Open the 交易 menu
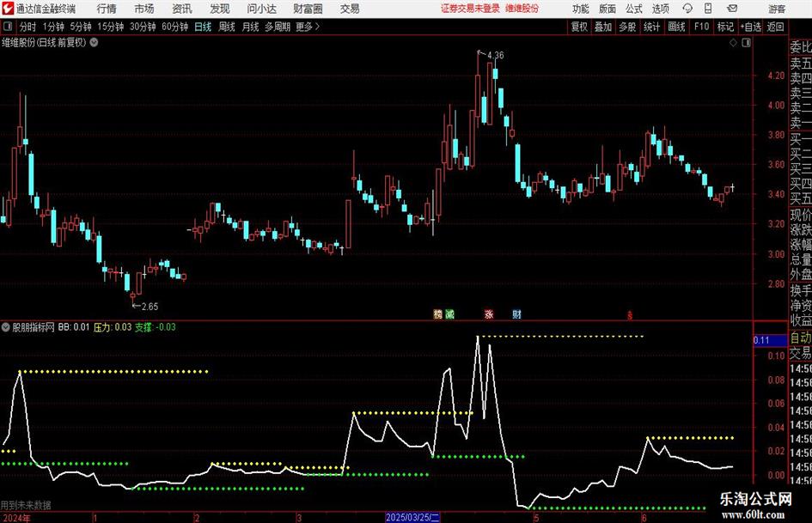812x523 pixels. (x=350, y=9)
